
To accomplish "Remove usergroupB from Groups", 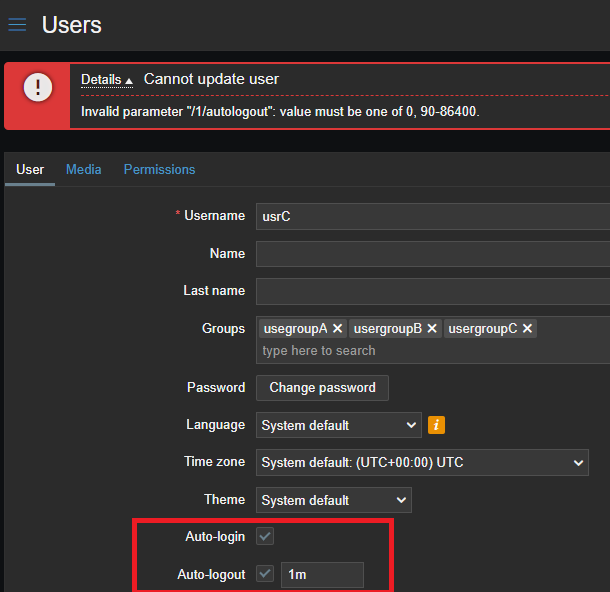I will (x=432, y=328).
